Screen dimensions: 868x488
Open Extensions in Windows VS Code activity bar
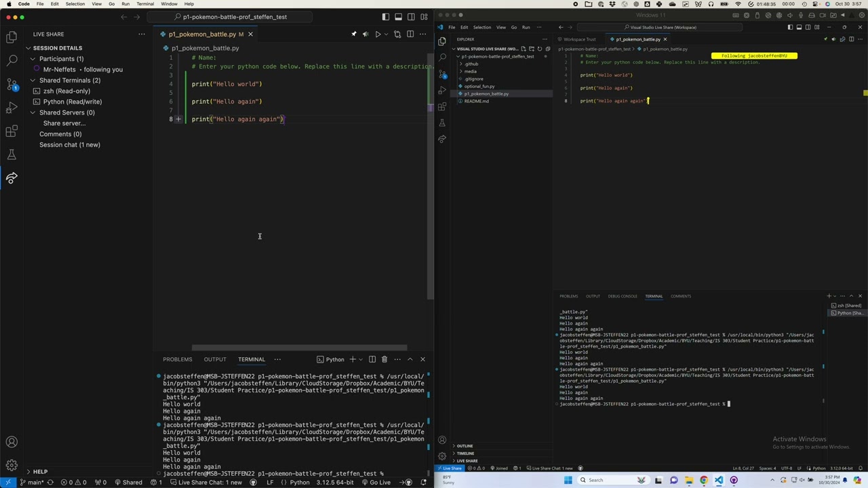point(442,106)
